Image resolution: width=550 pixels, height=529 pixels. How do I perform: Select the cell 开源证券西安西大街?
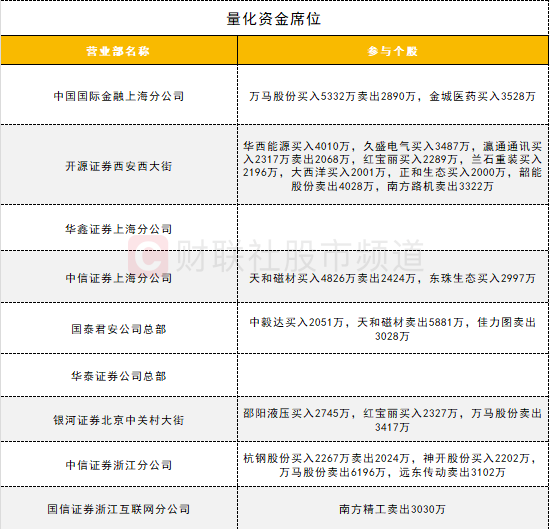(x=119, y=166)
